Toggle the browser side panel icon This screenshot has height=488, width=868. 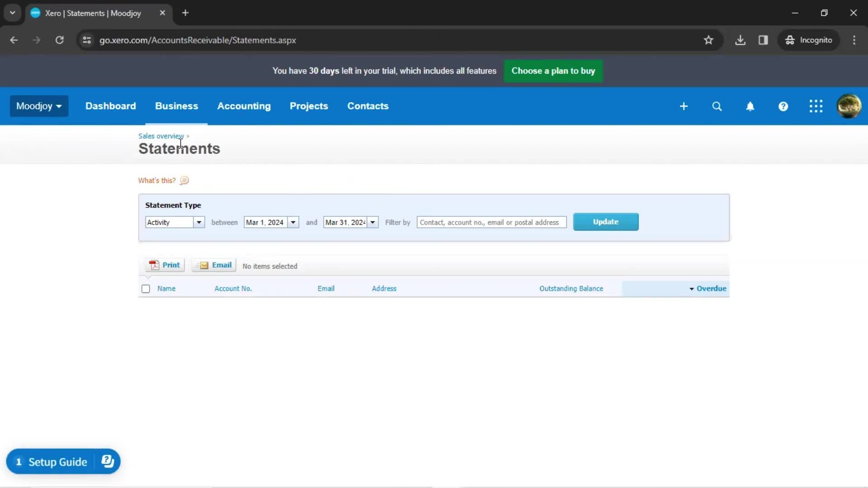coord(763,40)
